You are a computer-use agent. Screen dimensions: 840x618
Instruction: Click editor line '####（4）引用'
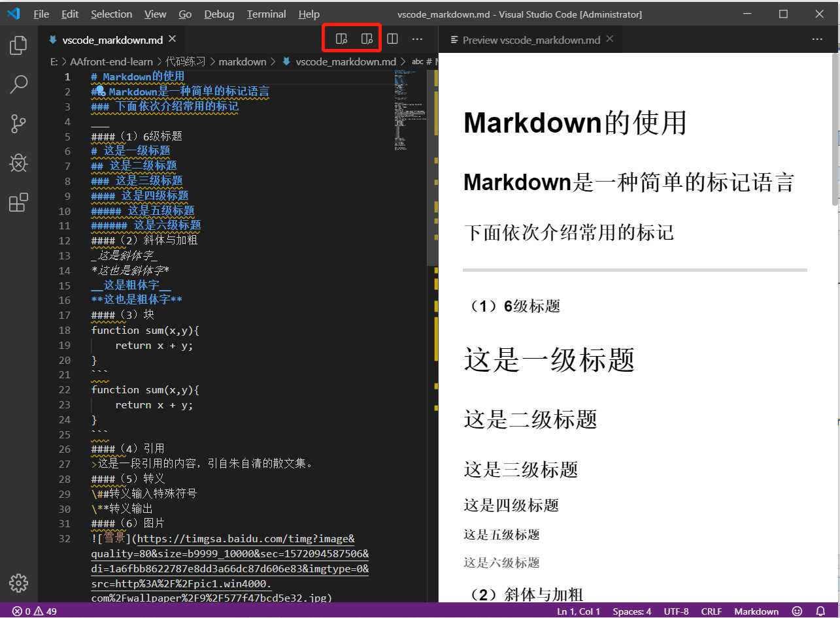tap(128, 449)
